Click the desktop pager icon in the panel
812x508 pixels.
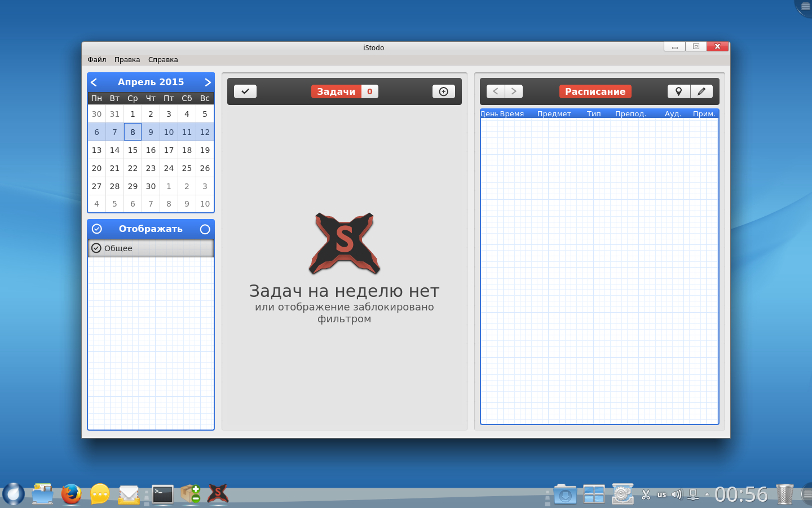click(x=594, y=494)
